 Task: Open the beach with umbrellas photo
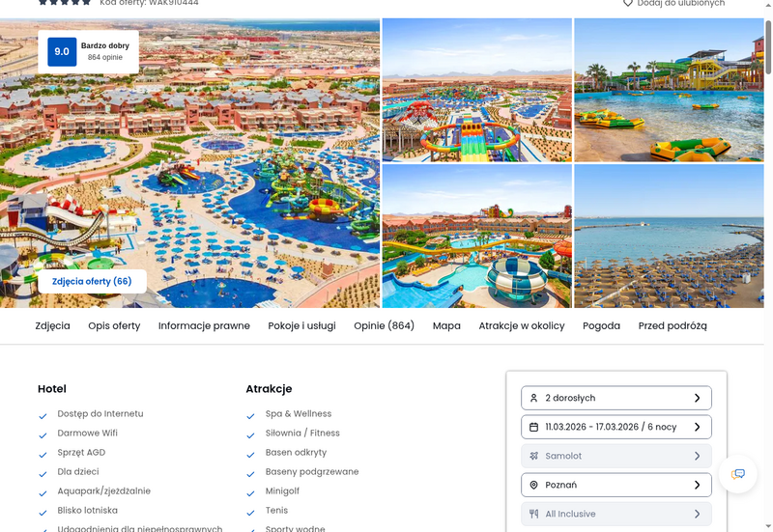[x=669, y=236]
